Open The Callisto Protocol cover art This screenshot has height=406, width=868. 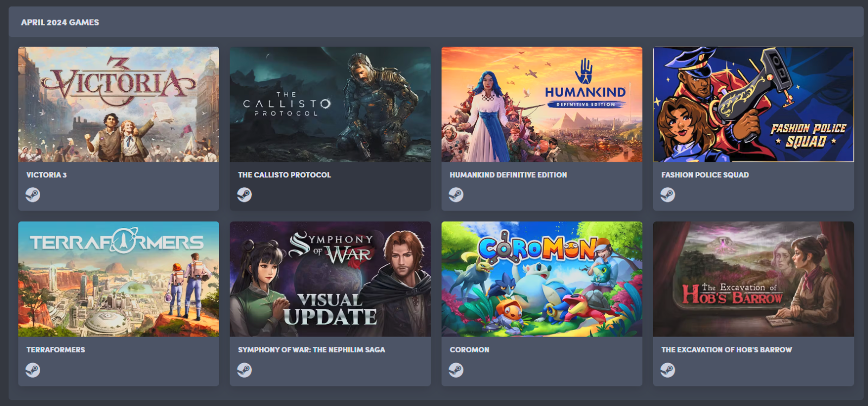[330, 104]
